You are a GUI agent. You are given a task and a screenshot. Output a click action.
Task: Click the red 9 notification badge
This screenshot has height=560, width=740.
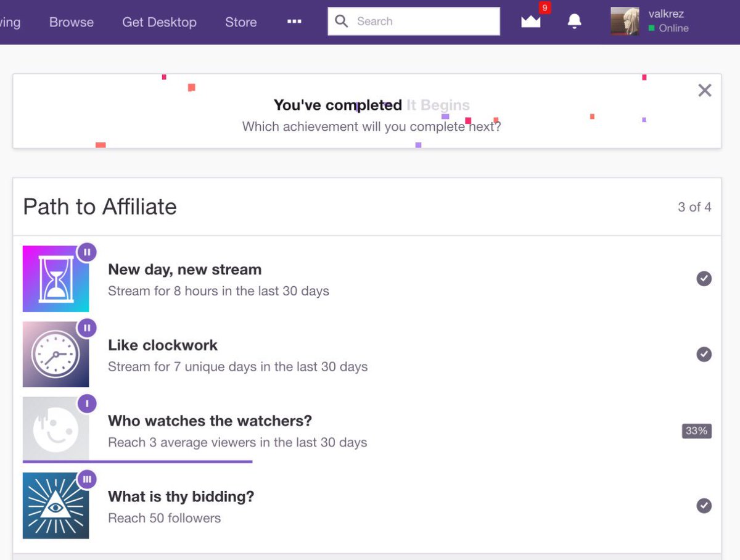[545, 8]
